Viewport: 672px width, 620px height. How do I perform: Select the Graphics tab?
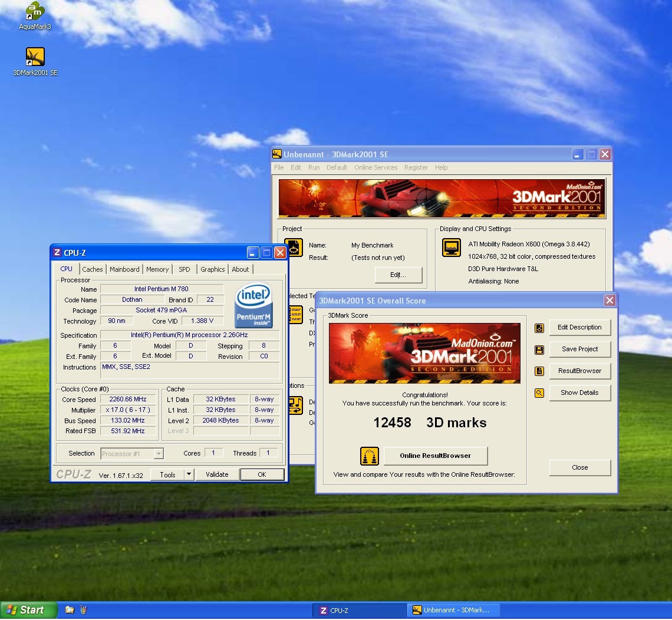coord(213,269)
